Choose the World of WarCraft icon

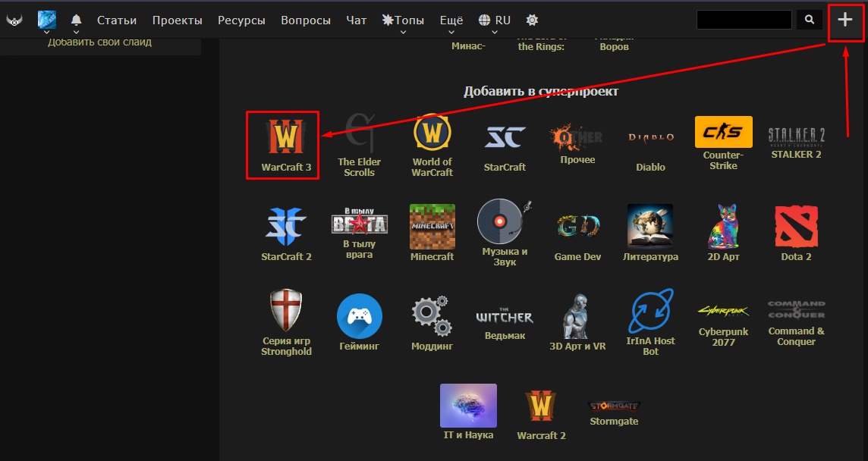tap(432, 132)
